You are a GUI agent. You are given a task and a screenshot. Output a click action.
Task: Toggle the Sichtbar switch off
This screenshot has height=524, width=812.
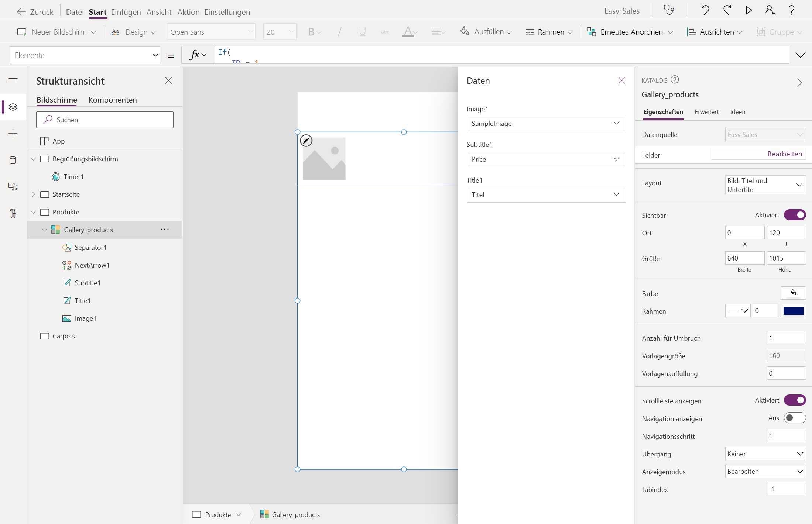(794, 215)
